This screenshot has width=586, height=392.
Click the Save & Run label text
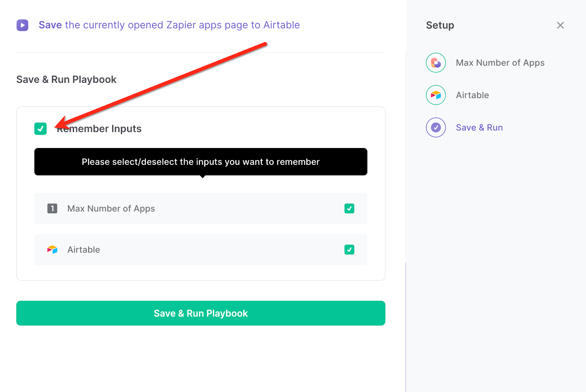[479, 127]
